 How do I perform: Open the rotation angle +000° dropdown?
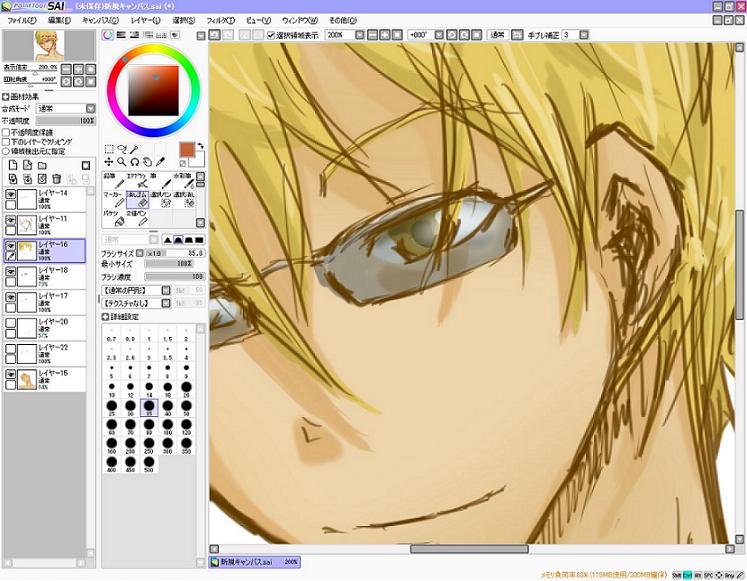[x=439, y=35]
